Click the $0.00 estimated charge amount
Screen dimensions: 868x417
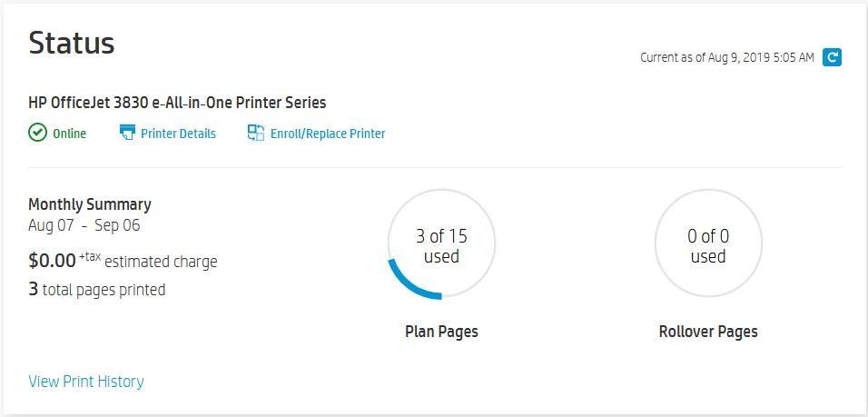point(53,261)
